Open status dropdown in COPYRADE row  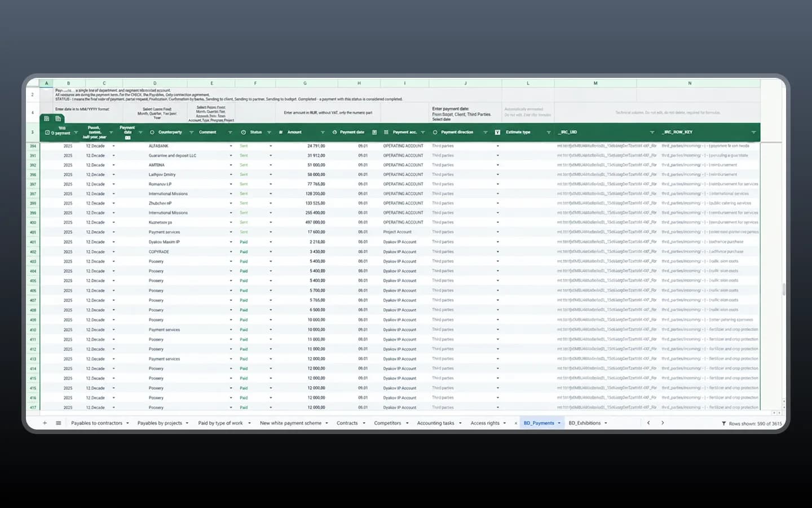(x=271, y=252)
